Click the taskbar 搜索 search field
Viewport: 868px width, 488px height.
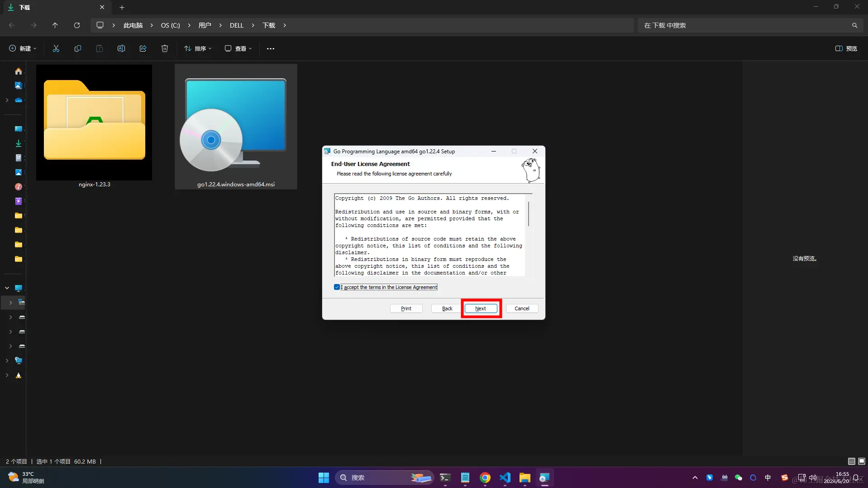pos(384,478)
